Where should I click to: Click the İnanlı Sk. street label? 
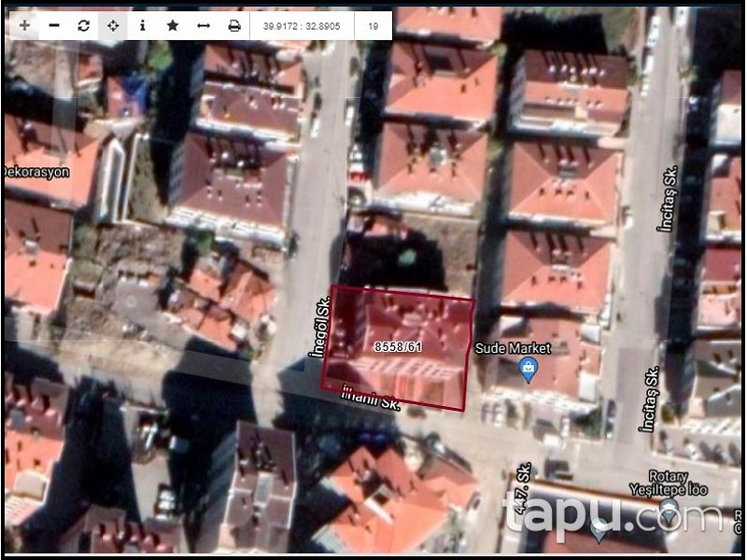(371, 398)
